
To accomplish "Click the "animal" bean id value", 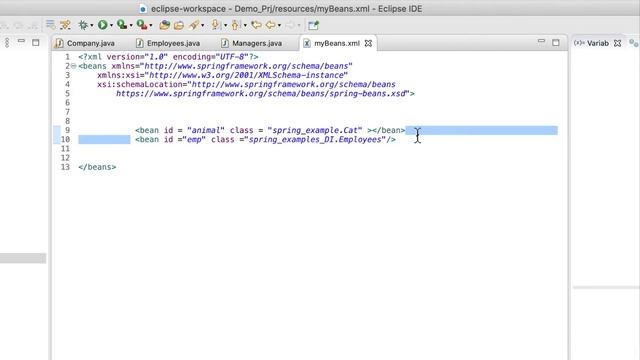I will coord(206,130).
